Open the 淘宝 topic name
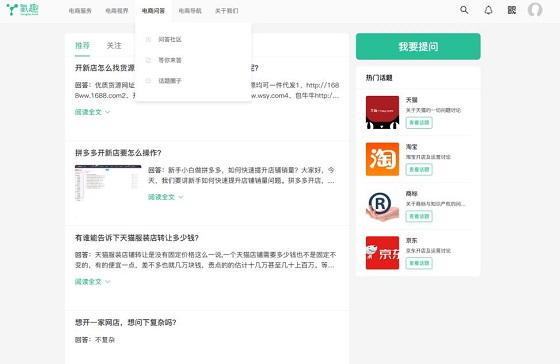Viewport: 560px width, 364px height. tap(411, 147)
